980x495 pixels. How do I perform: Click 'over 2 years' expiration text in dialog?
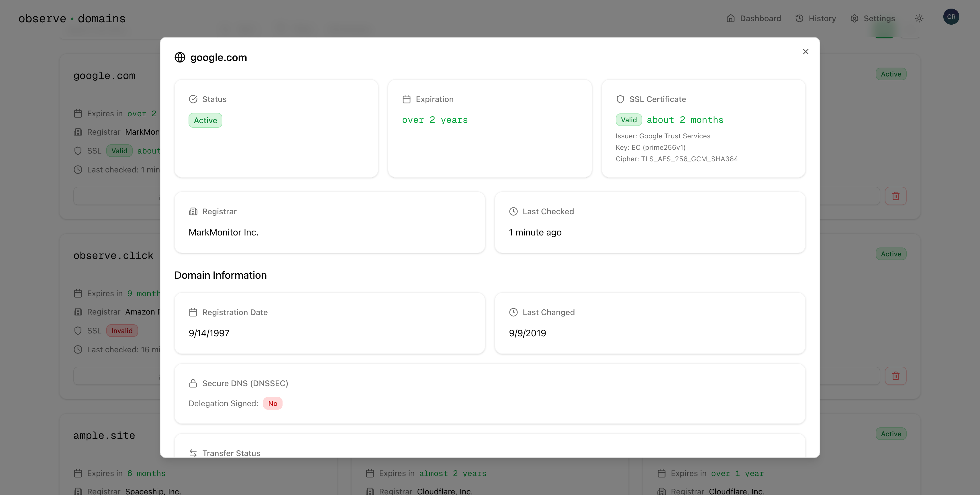coord(435,120)
